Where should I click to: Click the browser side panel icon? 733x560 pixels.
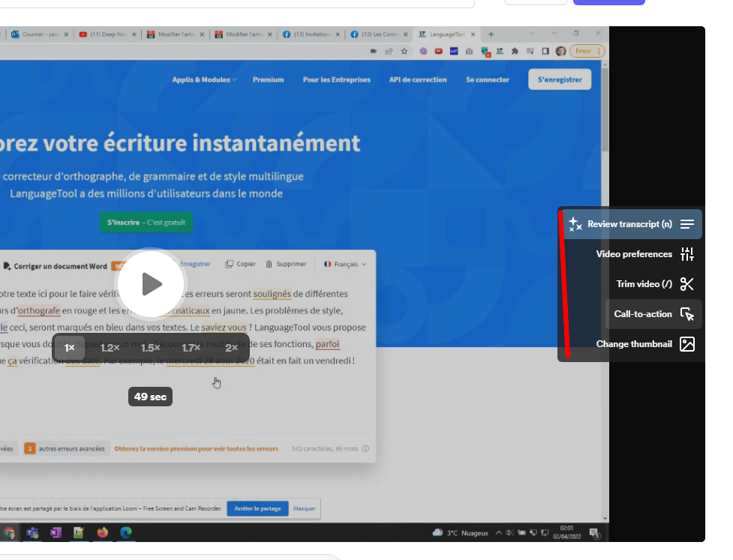pyautogui.click(x=545, y=51)
